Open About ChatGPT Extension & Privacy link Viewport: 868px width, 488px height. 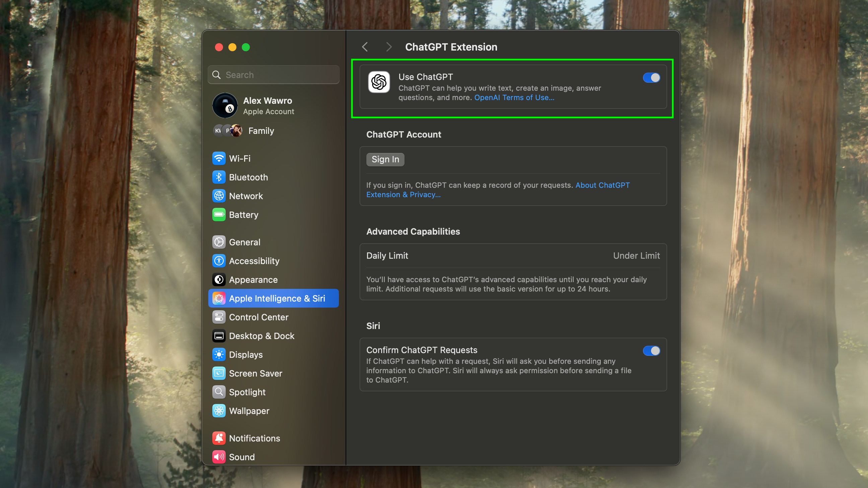coord(602,185)
